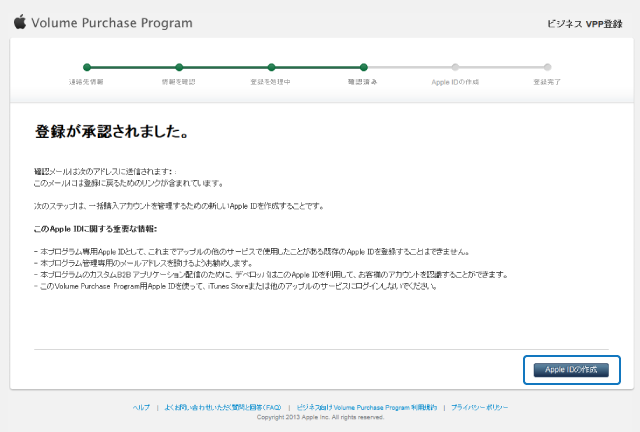Click the 登録が承認されました heading

pyautogui.click(x=112, y=131)
